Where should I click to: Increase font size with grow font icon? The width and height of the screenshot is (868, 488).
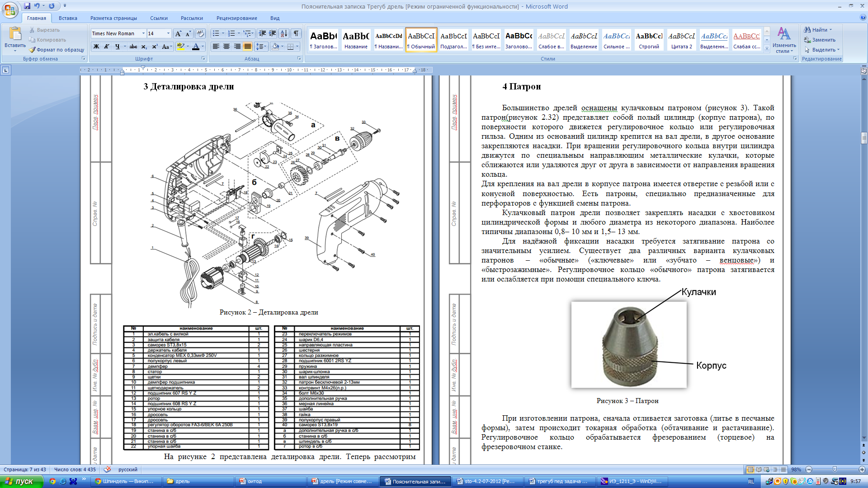click(x=178, y=33)
